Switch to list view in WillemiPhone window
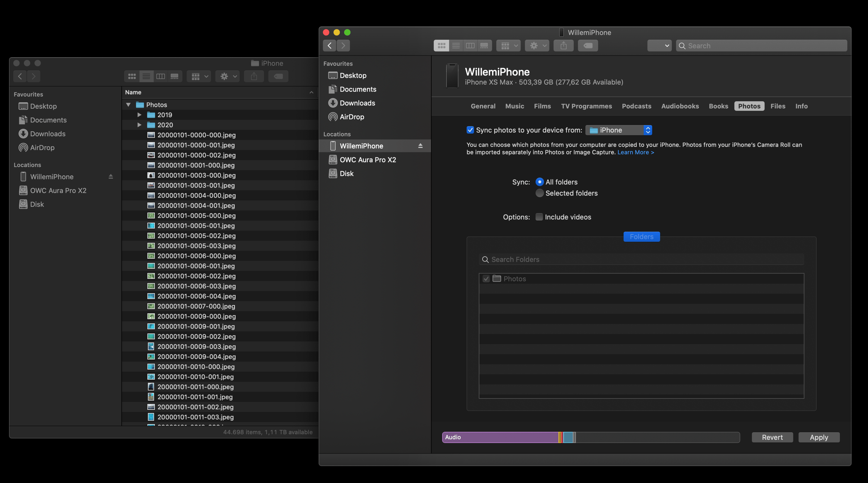Screen dimensions: 868x483 click(x=456, y=45)
